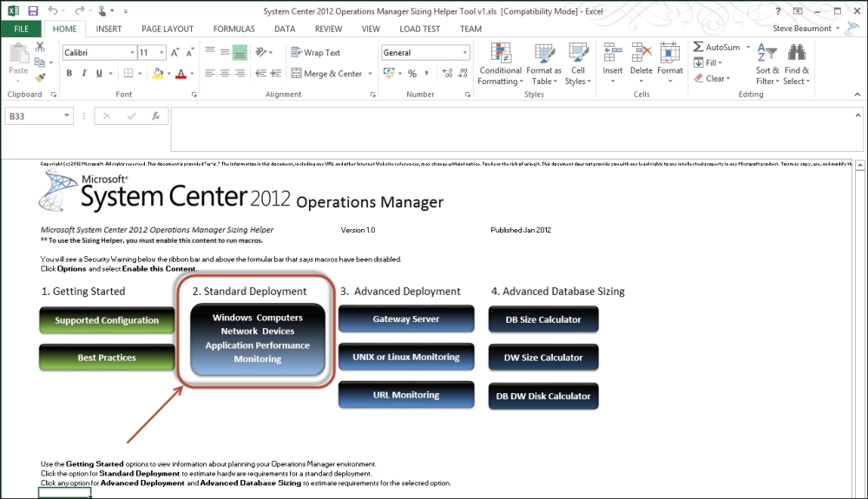Apply yellow fill color to cell

158,73
